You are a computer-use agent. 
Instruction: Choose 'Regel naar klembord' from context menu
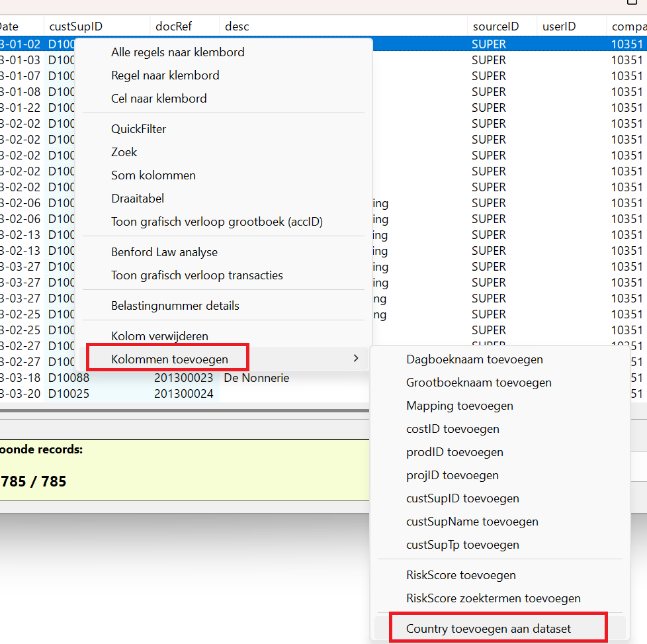165,75
